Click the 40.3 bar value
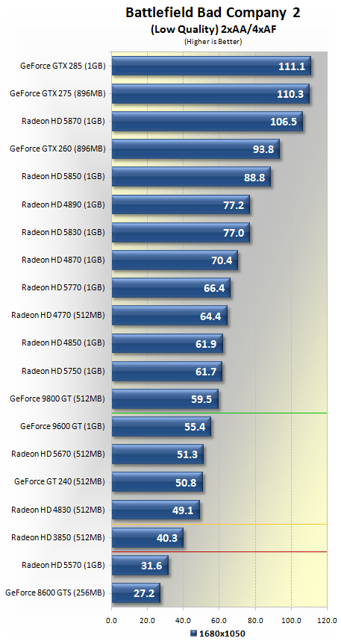The width and height of the screenshot is (341, 644). point(167,538)
